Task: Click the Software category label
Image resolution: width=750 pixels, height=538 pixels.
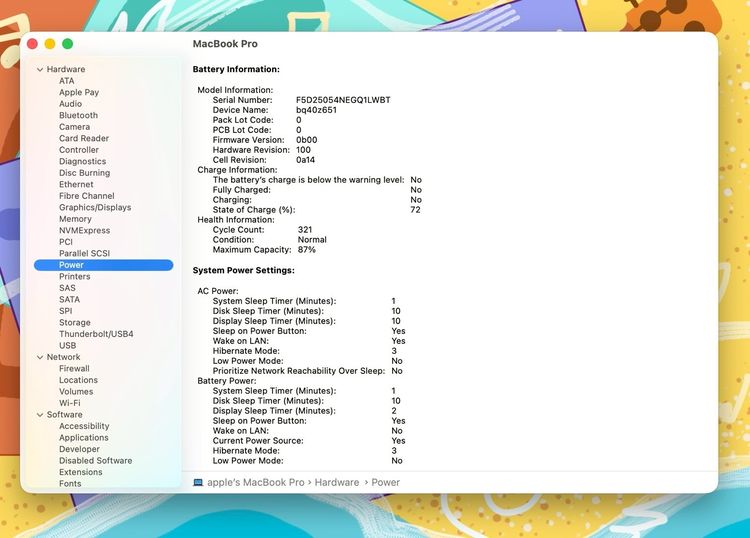Action: point(65,415)
